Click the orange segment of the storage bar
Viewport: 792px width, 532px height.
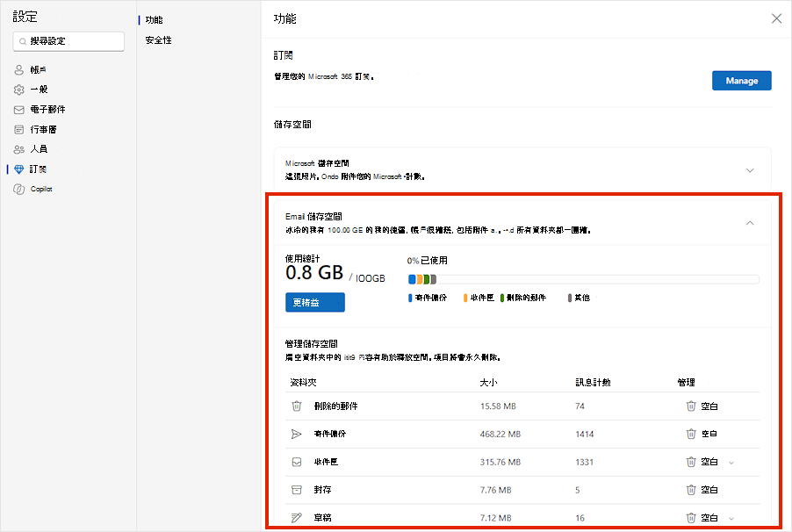pos(419,279)
